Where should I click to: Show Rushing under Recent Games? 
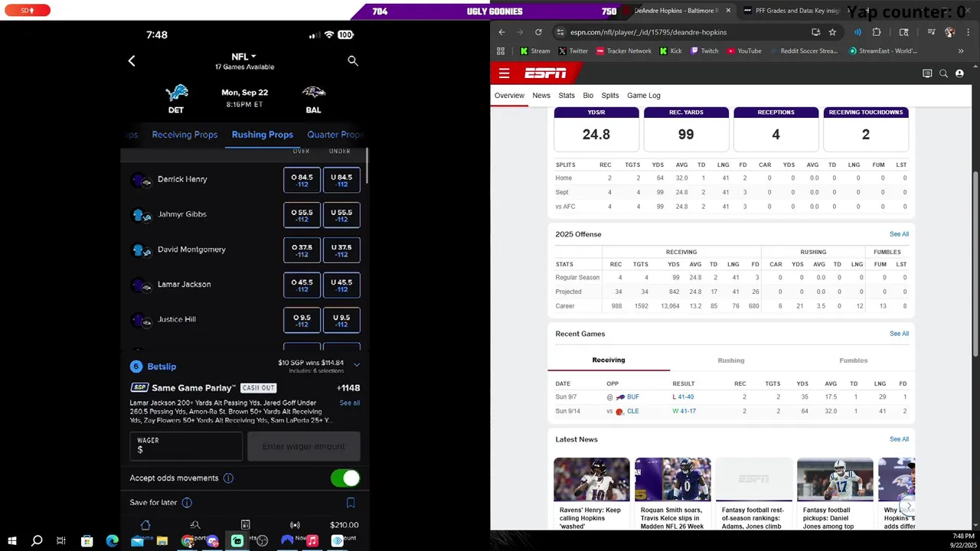click(x=731, y=360)
